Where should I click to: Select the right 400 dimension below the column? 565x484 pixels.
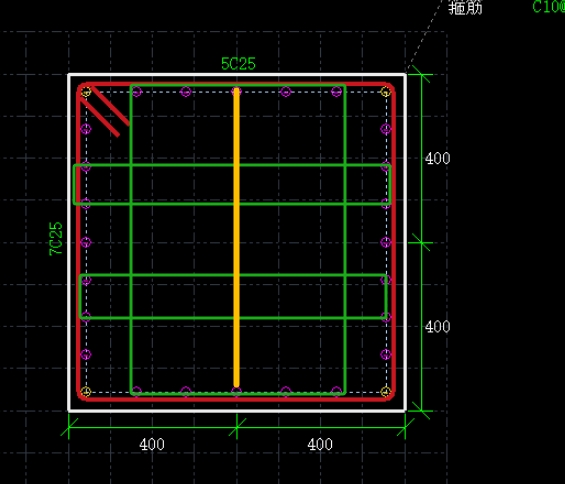coord(320,444)
